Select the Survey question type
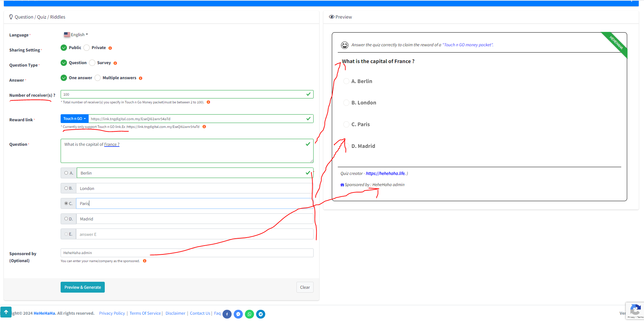Screen dimensions: 644x321 [92, 63]
